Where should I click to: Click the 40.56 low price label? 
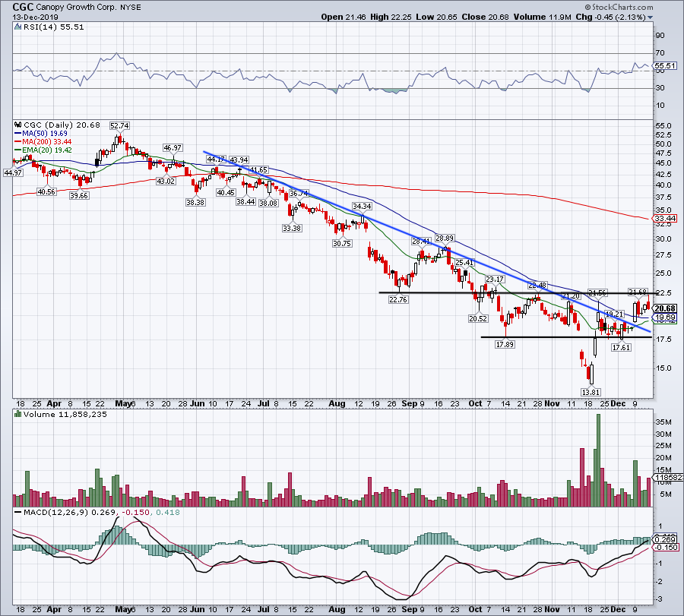46,192
